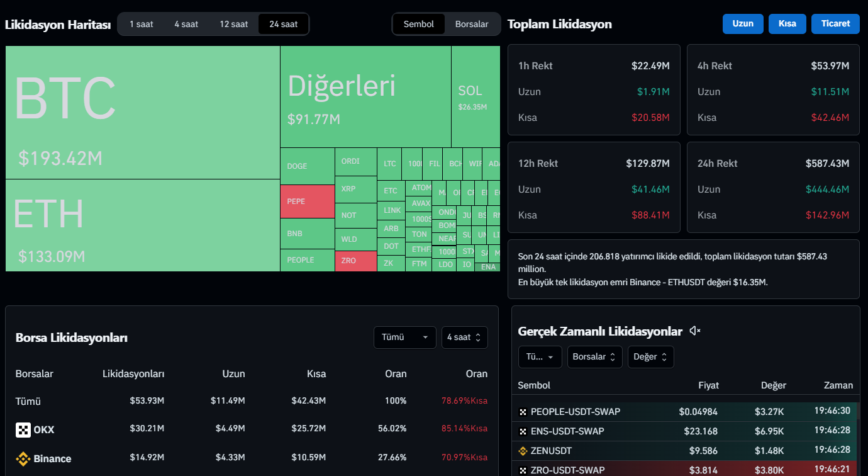Click the ZK tile in heatmap
The width and height of the screenshot is (868, 476).
pyautogui.click(x=391, y=263)
